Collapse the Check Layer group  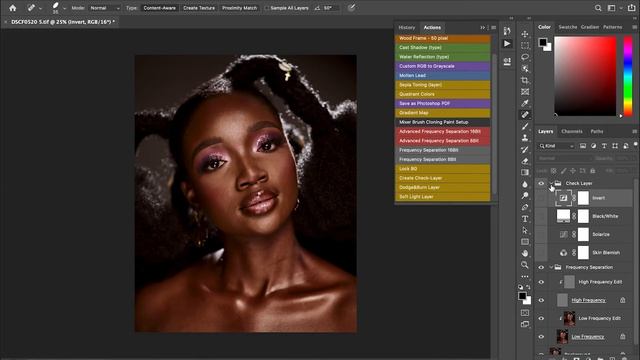[x=551, y=183]
